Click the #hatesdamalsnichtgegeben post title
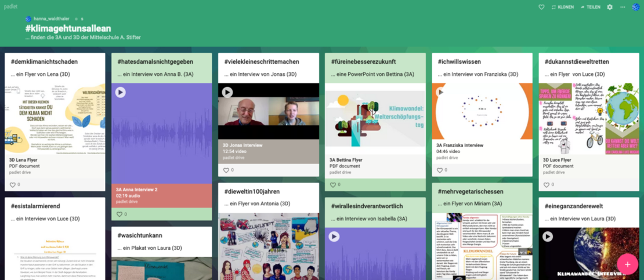The height and width of the screenshot is (280, 644). click(x=155, y=61)
